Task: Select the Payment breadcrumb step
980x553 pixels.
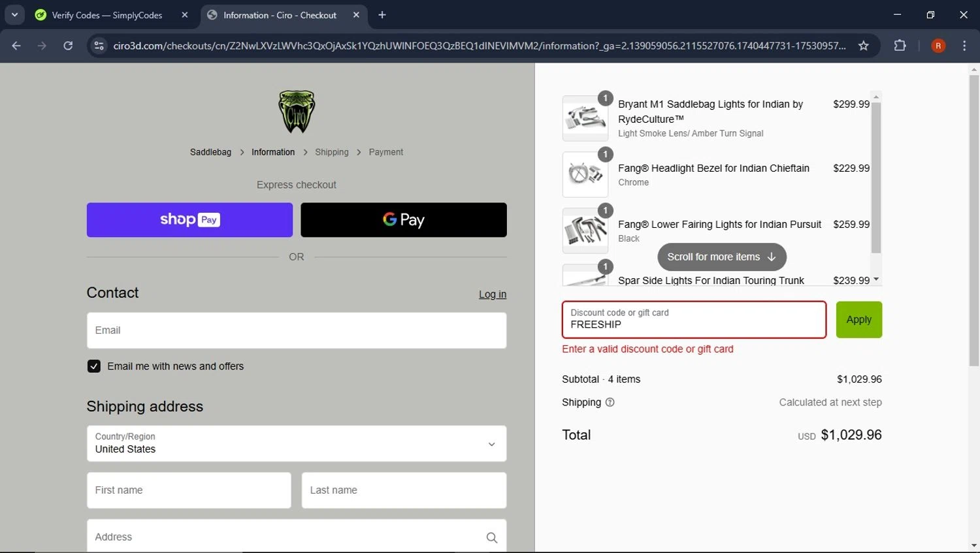Action: 386,152
